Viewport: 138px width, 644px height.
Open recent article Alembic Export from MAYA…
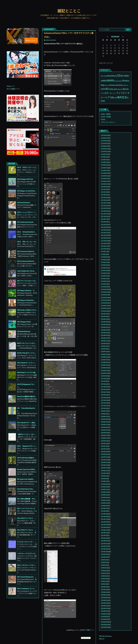pyautogui.click(x=26, y=469)
